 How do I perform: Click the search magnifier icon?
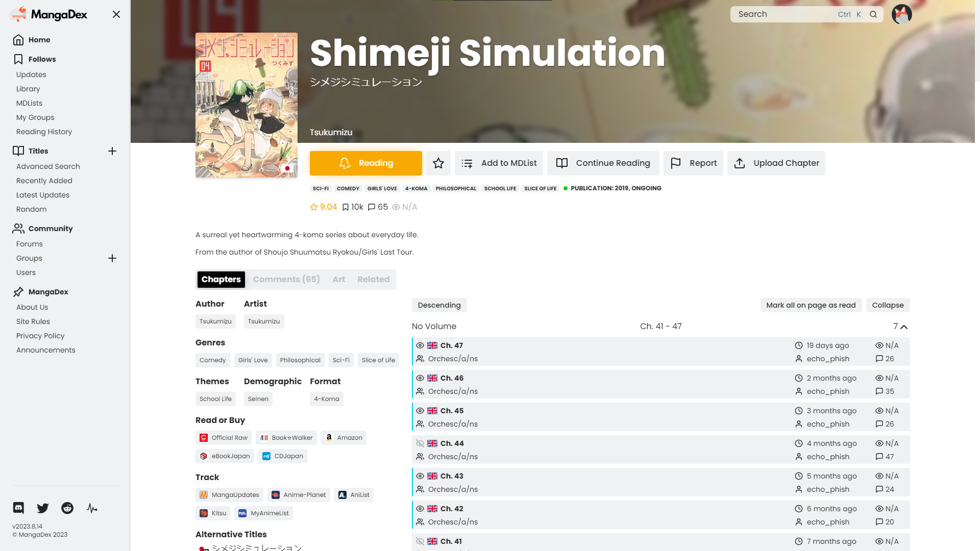click(x=873, y=14)
